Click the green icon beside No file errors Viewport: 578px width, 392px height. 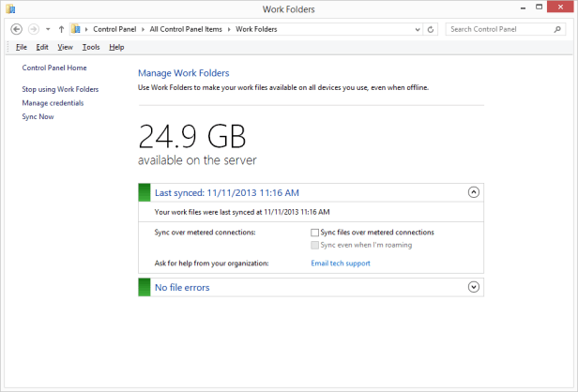144,287
